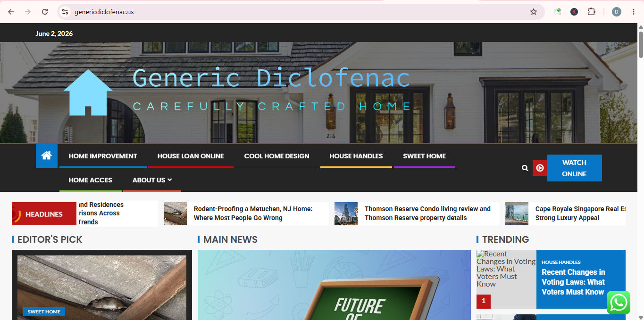This screenshot has width=644, height=320.
Task: Click the June 2, 2026 date text
Action: (54, 33)
